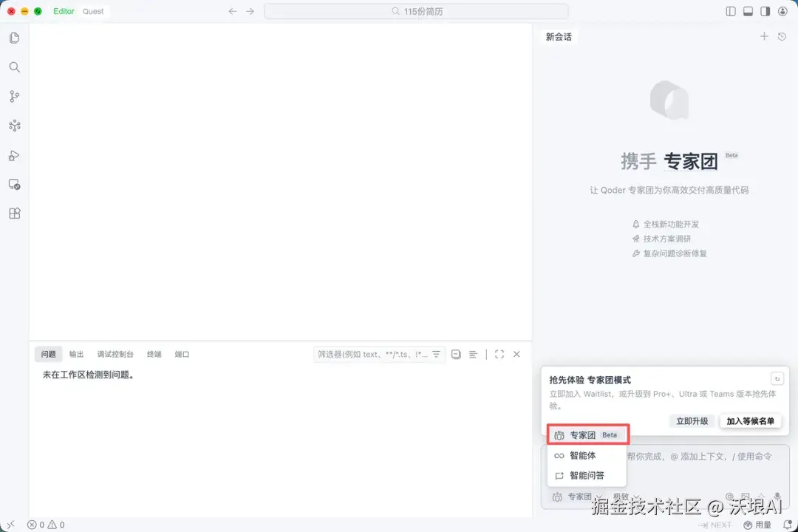
Task: Switch to the Quest tab
Action: pyautogui.click(x=93, y=11)
